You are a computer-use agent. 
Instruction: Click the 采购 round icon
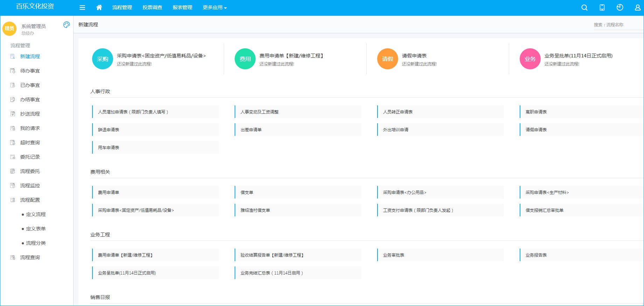[x=103, y=59]
